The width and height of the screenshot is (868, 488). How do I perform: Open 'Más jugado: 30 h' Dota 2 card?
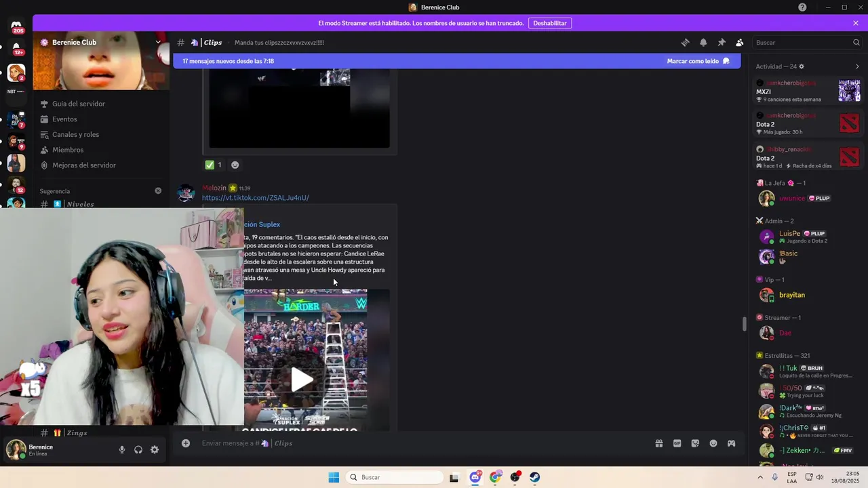click(808, 123)
